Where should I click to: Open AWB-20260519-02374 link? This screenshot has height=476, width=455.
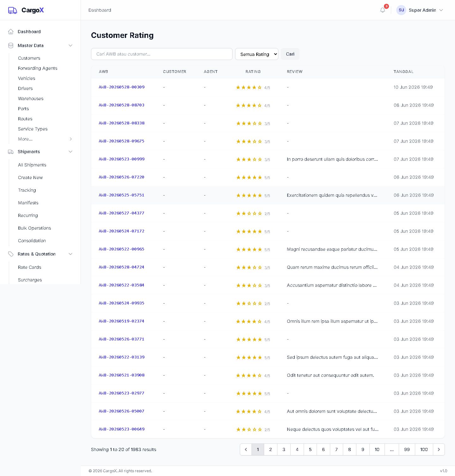click(122, 321)
